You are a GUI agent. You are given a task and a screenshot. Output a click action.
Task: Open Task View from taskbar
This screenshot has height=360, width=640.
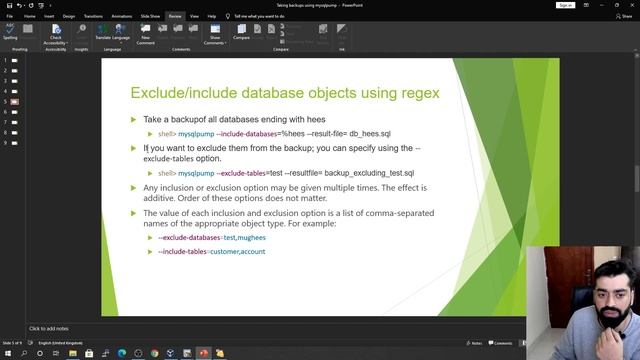56,353
